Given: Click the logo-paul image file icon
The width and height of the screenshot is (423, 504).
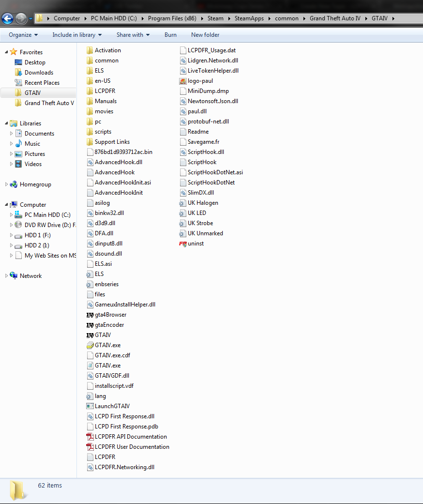Looking at the screenshot, I should coord(183,81).
